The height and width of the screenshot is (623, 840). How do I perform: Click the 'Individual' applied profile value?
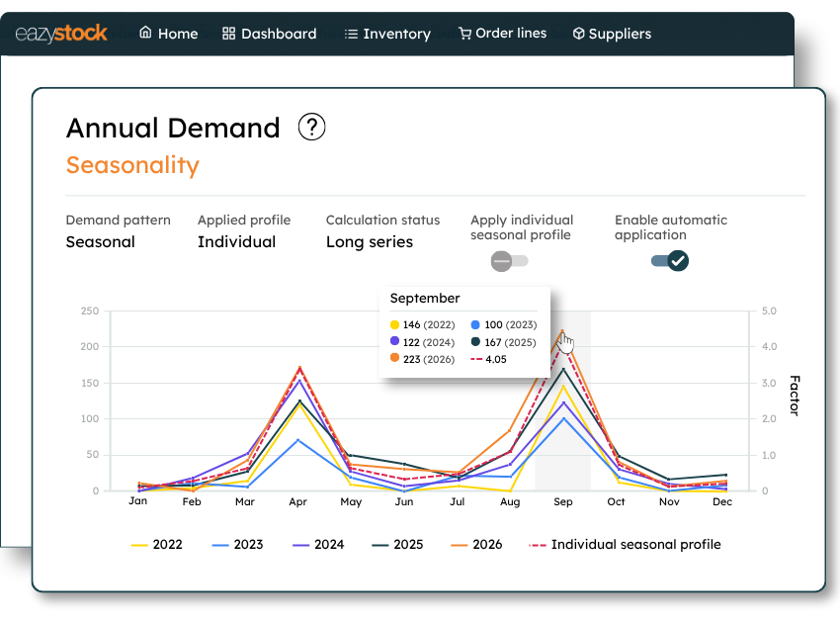point(236,242)
